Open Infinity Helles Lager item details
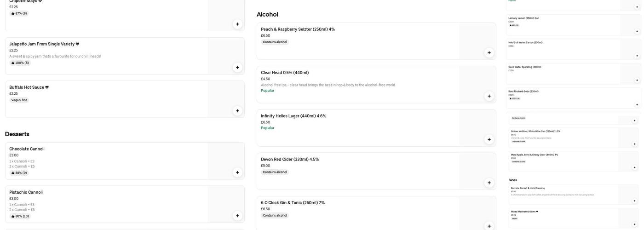Image resolution: width=644 pixels, height=230 pixels. 293,116
